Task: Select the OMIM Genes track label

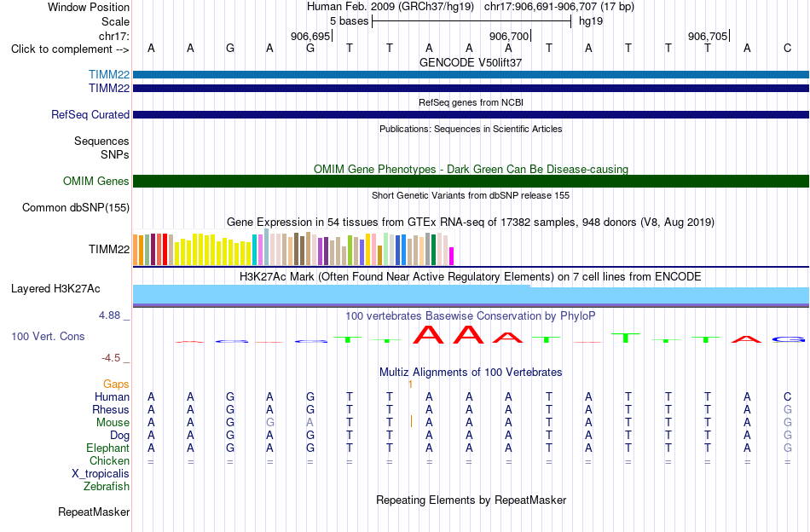Action: point(96,182)
